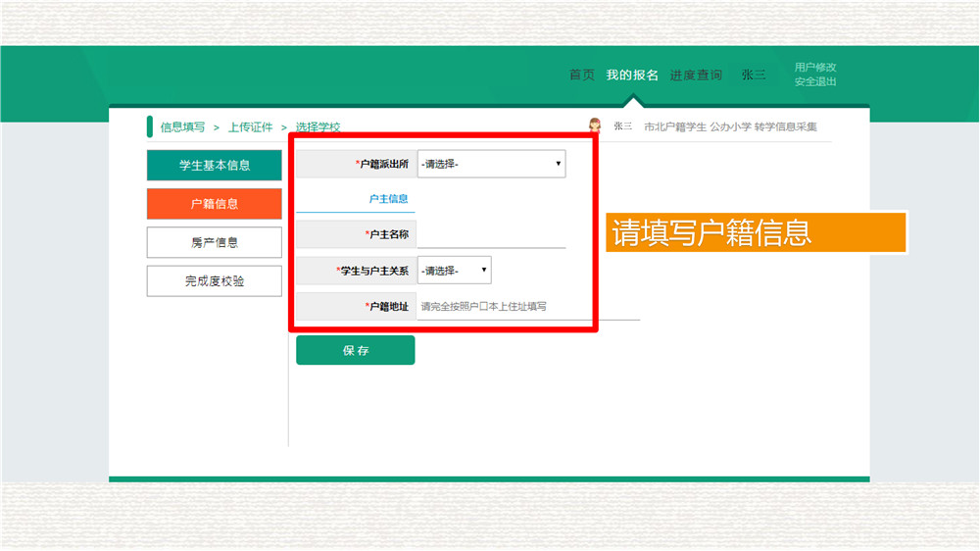Image resolution: width=980 pixels, height=551 pixels.
Task: Click the 用户修改 link
Action: pyautogui.click(x=815, y=67)
